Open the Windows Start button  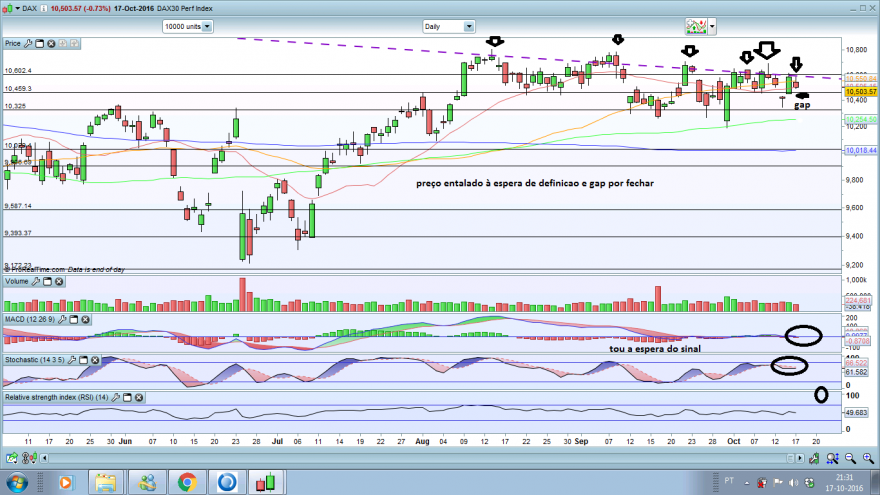click(17, 482)
